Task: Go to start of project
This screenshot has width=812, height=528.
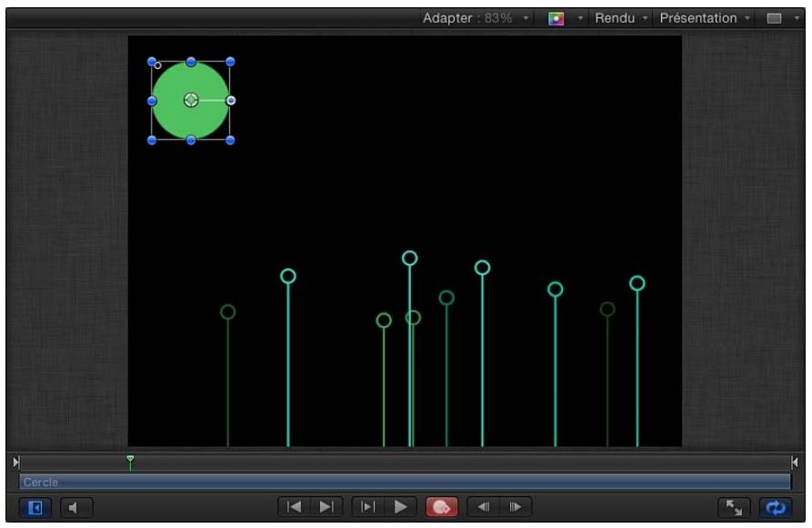Action: [x=294, y=507]
